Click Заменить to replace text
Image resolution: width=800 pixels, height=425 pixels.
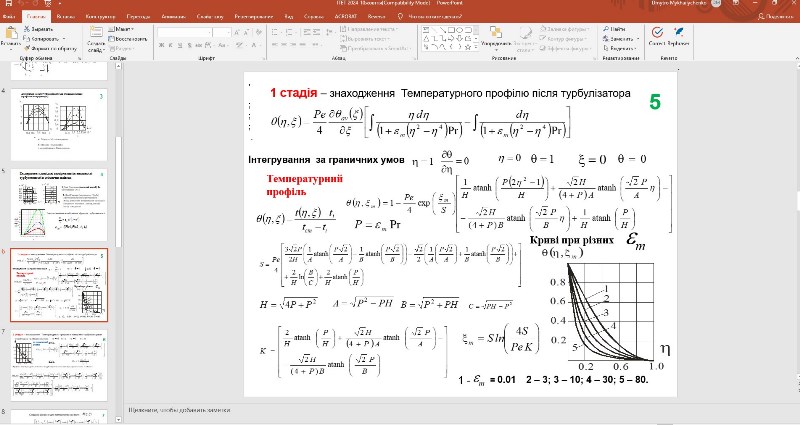click(x=620, y=39)
